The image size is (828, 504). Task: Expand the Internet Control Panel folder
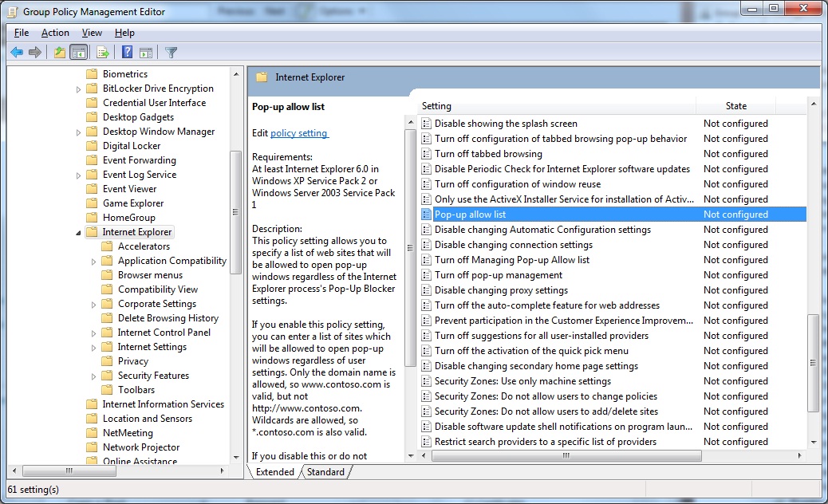(94, 333)
